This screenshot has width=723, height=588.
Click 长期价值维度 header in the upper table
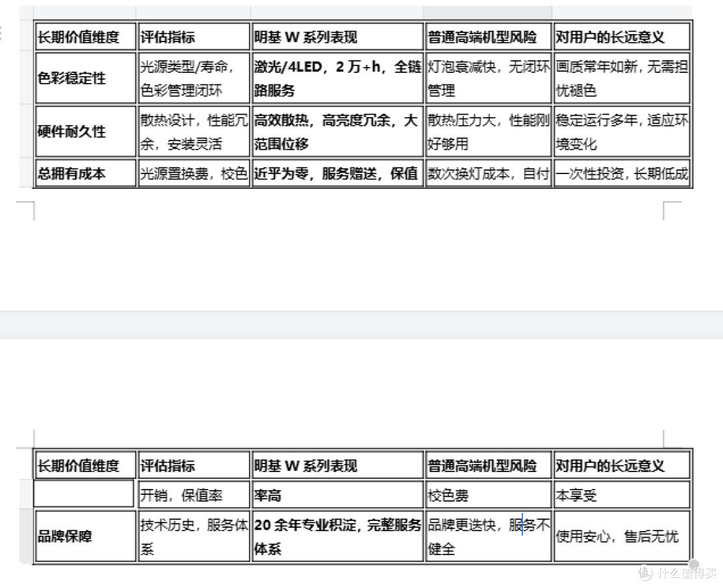tap(86, 36)
